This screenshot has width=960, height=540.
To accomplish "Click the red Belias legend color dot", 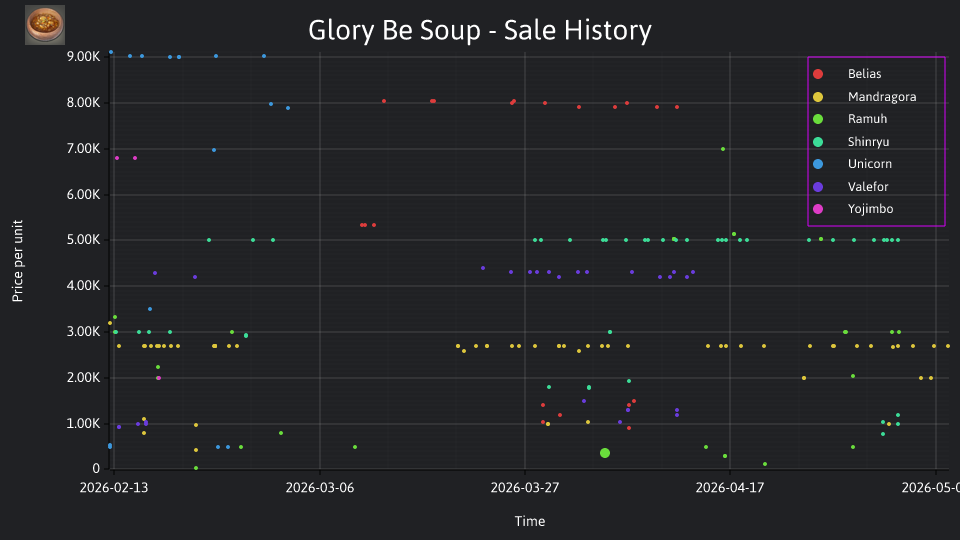I will (x=818, y=74).
